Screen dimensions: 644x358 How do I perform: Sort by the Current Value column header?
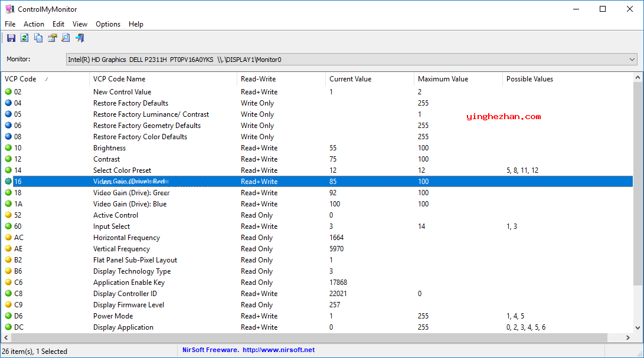click(370, 79)
